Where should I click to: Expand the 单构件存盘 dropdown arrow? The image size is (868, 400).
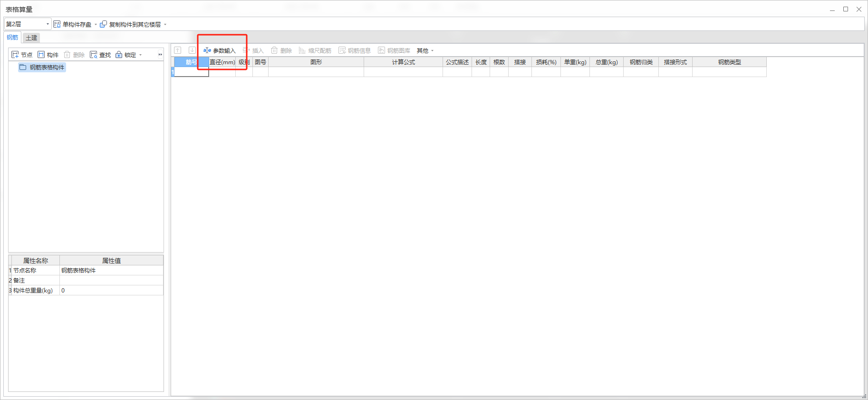click(96, 24)
